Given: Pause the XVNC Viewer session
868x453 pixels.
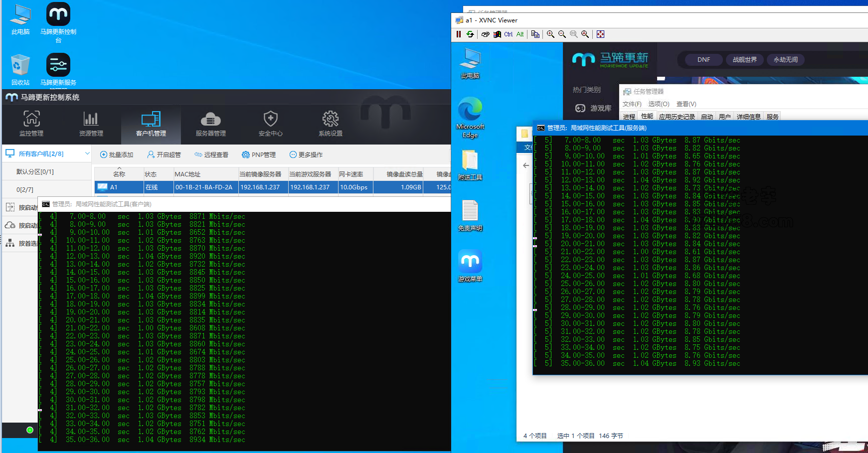Looking at the screenshot, I should pyautogui.click(x=459, y=34).
